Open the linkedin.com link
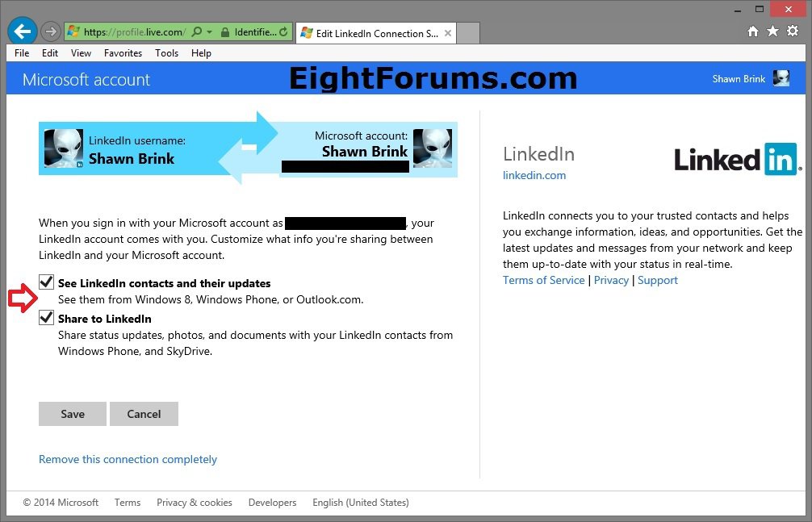 click(x=534, y=175)
